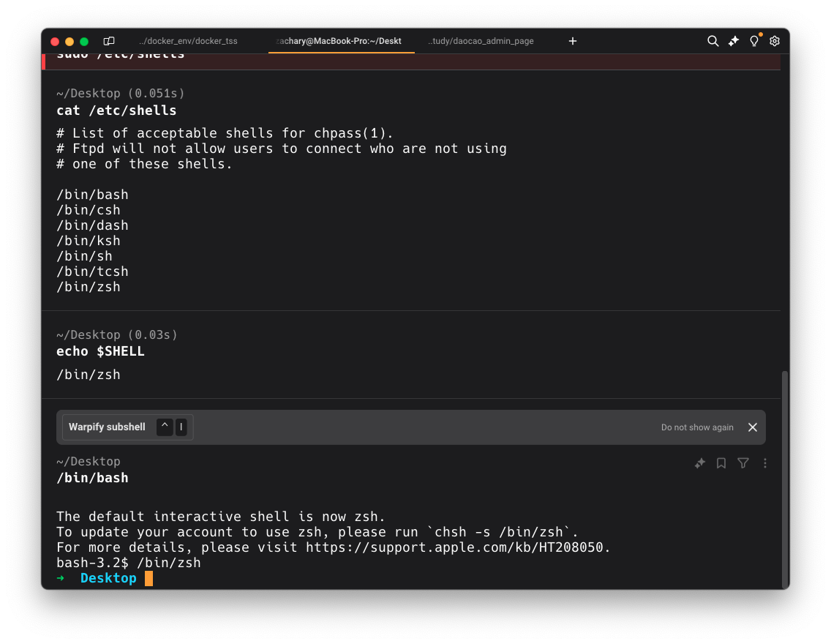831x644 pixels.
Task: Open settings gear icon
Action: tap(775, 41)
